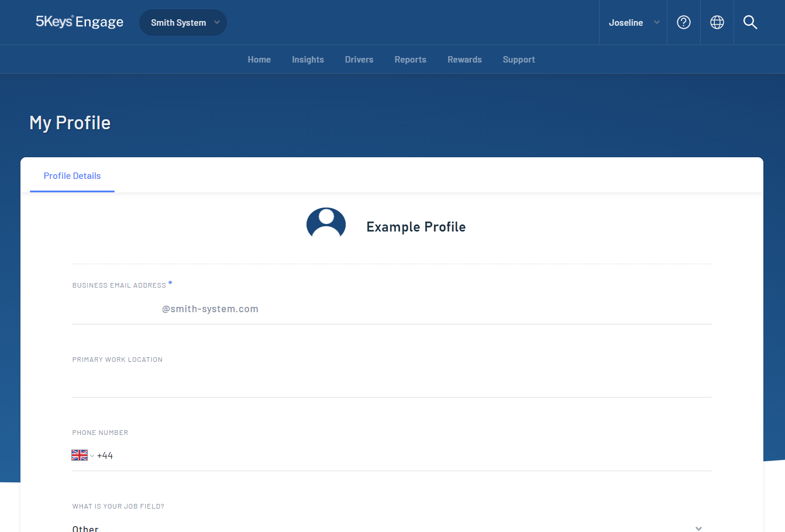Go to Rewards in navigation
Screen dimensions: 785x532
(464, 60)
